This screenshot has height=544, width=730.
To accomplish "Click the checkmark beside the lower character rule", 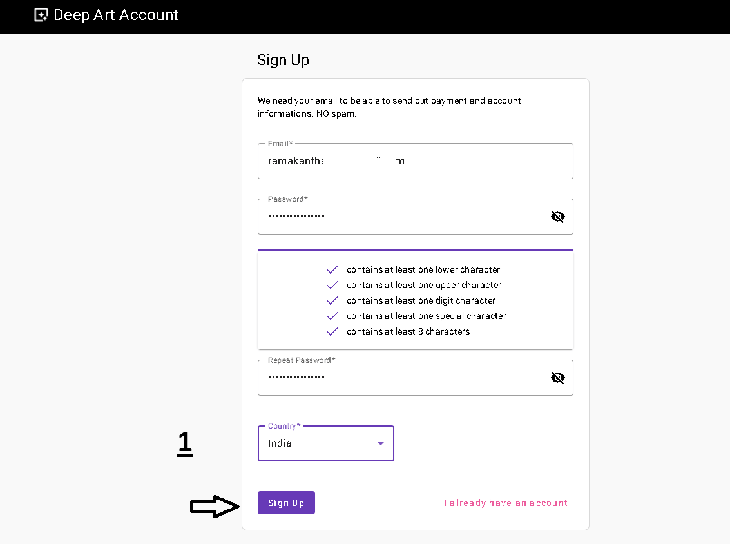I will click(x=332, y=270).
